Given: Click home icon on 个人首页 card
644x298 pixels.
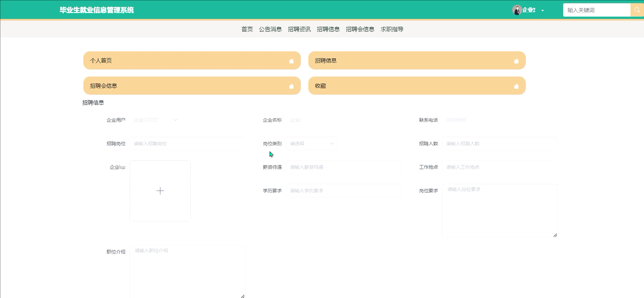Looking at the screenshot, I should pyautogui.click(x=291, y=61).
